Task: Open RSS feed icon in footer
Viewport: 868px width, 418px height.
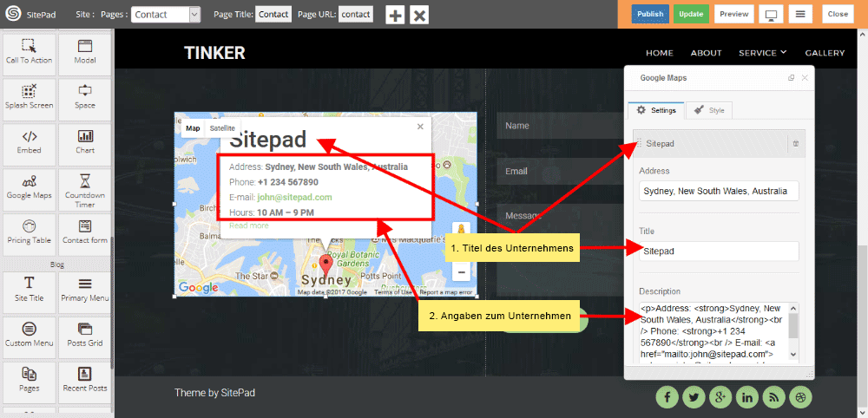Action: coord(774,396)
